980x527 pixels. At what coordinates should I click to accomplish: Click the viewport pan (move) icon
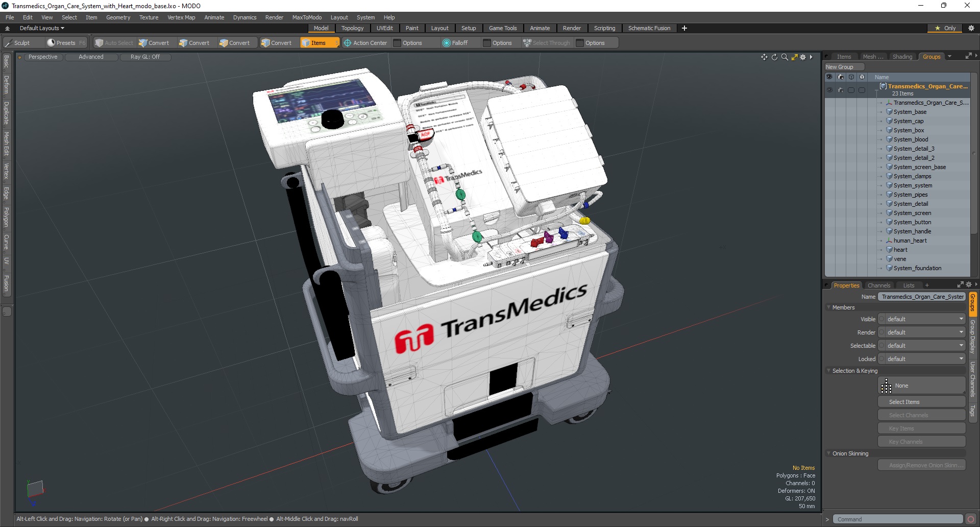click(764, 57)
